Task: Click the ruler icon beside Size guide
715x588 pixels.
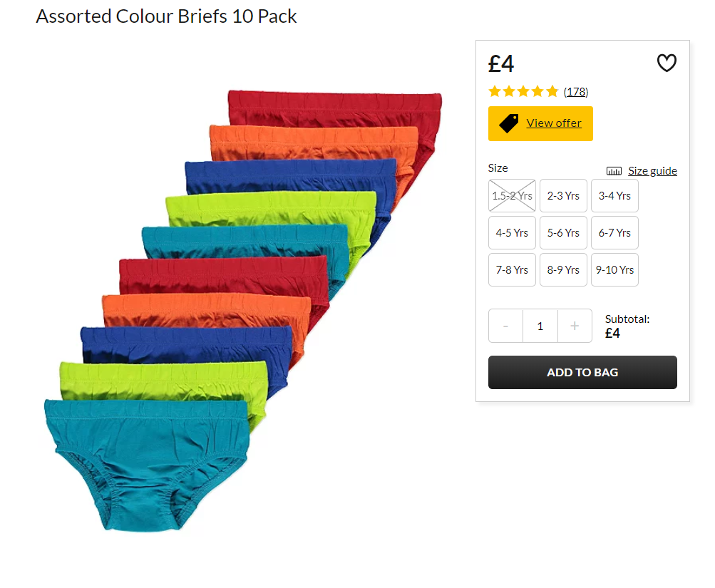Action: click(x=614, y=171)
